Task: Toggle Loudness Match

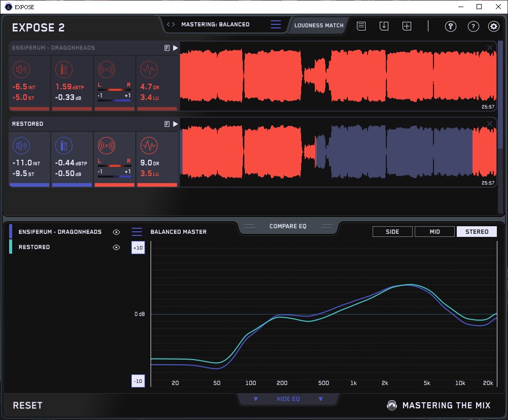Action: pyautogui.click(x=318, y=25)
